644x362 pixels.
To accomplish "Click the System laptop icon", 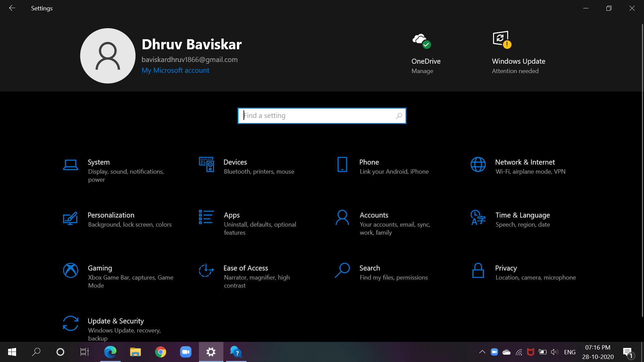I will [x=70, y=165].
